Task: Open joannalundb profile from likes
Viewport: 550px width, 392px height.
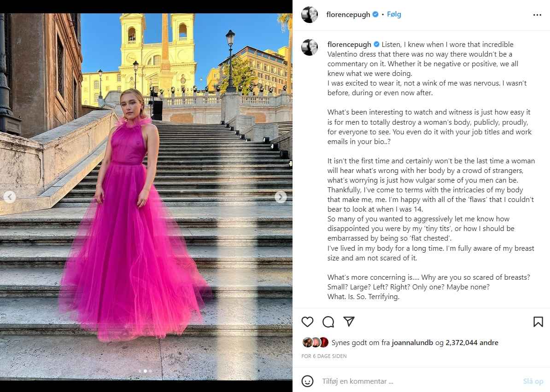Action: (412, 343)
